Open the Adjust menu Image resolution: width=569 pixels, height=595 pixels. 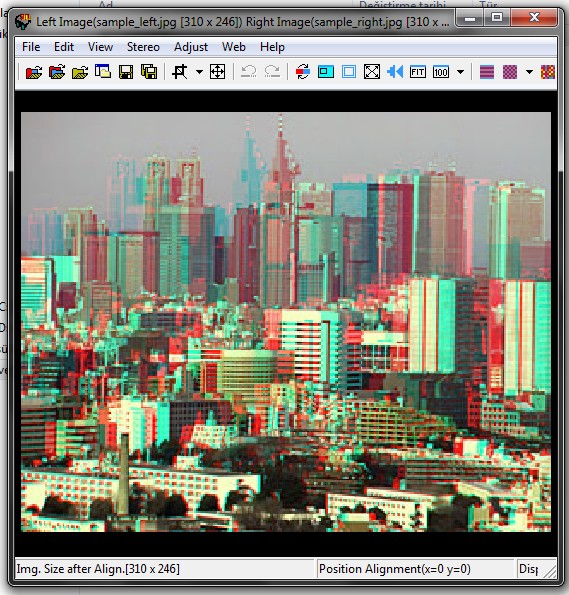click(191, 47)
